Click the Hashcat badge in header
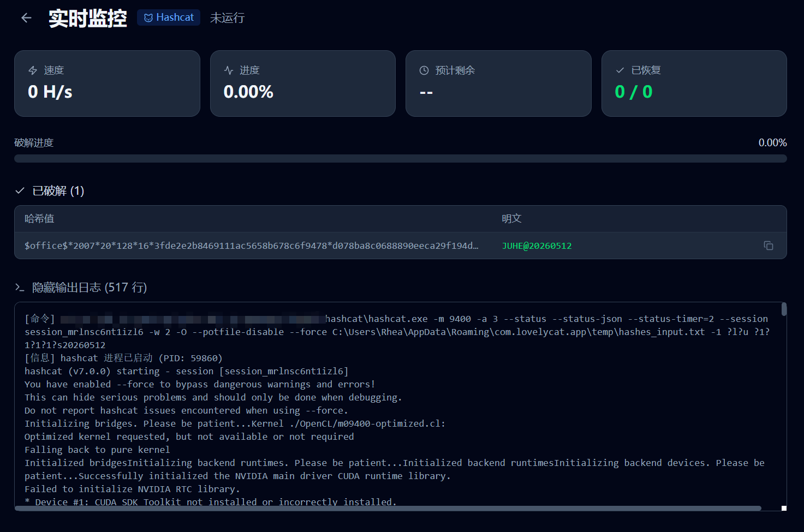 169,17
